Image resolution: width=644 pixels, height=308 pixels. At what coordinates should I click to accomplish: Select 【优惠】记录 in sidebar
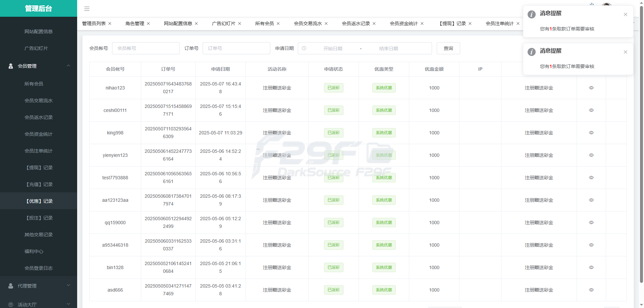coord(39,201)
